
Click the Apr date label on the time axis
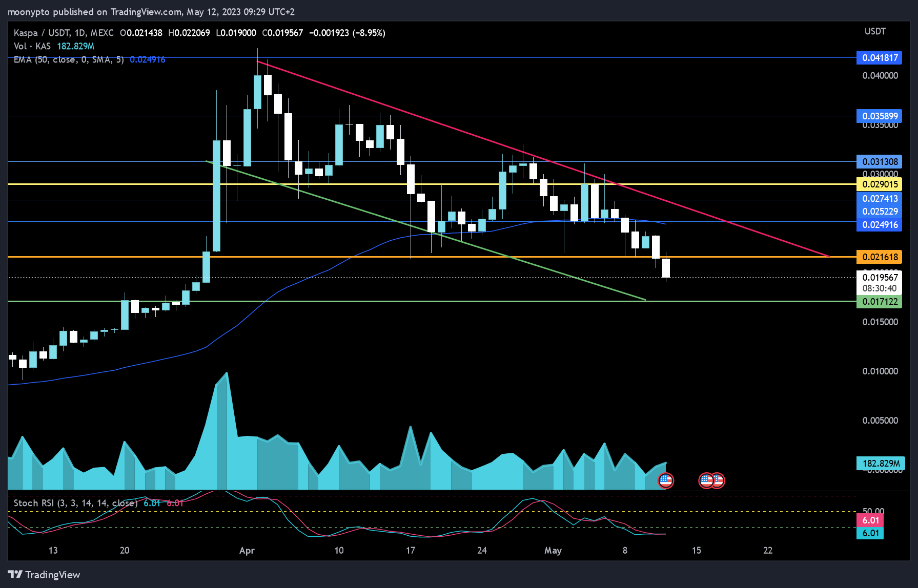point(247,551)
